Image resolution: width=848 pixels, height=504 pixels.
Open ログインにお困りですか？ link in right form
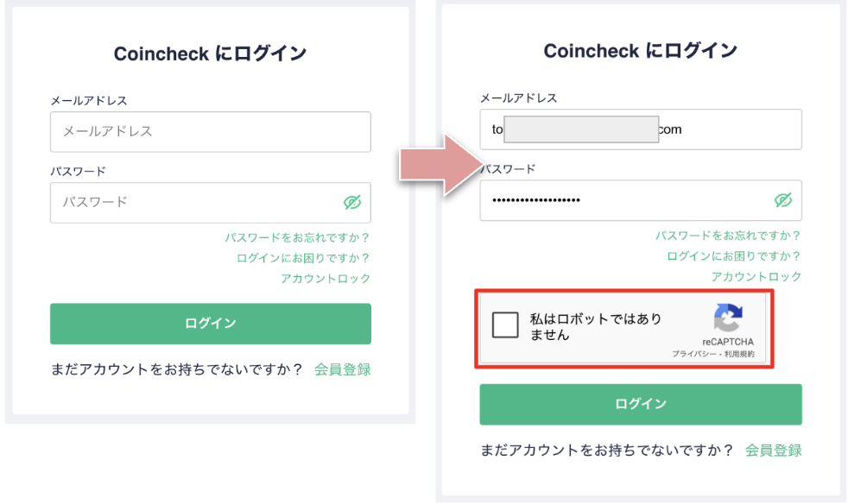(734, 255)
